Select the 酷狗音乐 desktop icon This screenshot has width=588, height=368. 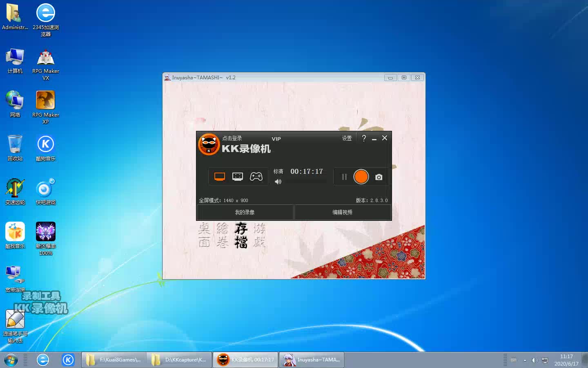point(46,148)
